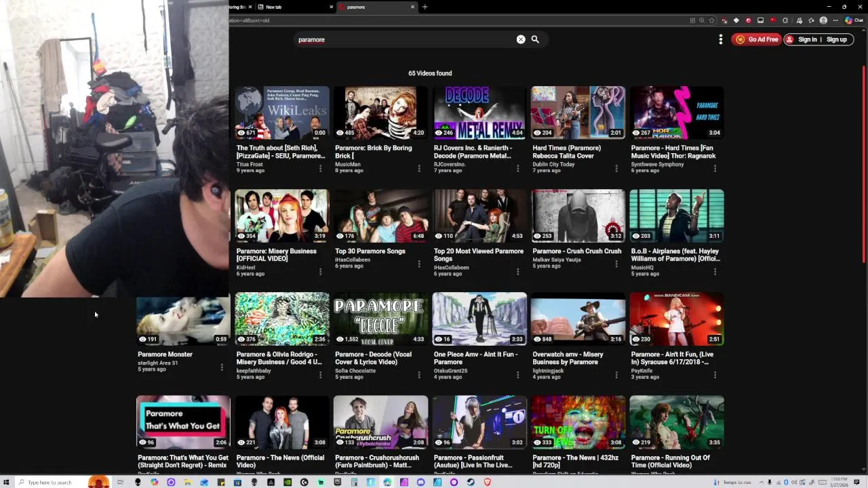868x488 pixels.
Task: Close the paramore browser tab
Action: tap(412, 7)
